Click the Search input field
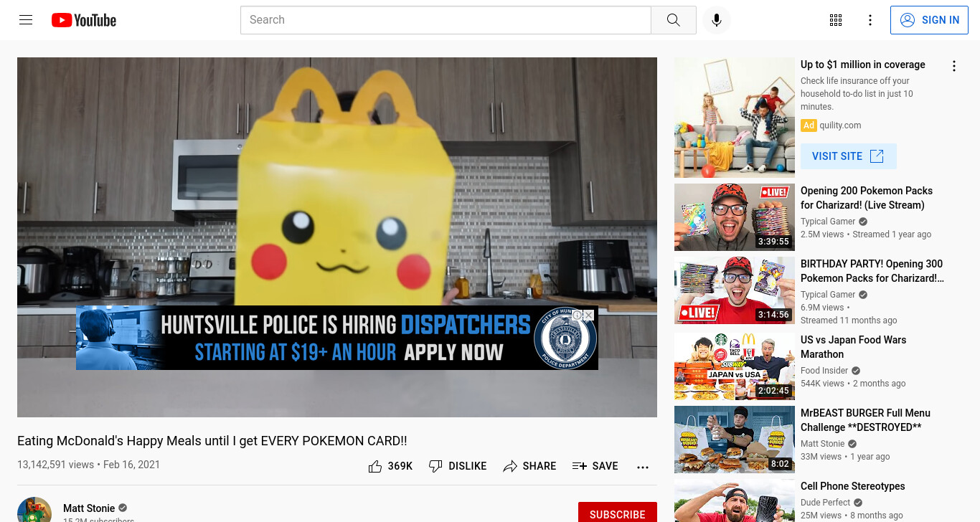Viewport: 980px width, 522px height. click(x=446, y=20)
